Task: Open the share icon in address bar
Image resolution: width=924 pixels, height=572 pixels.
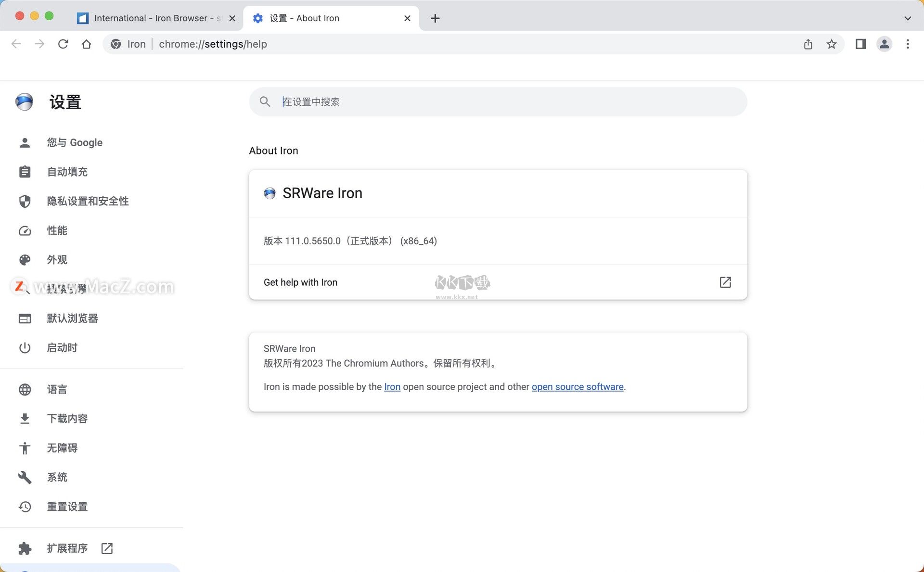Action: [x=808, y=44]
